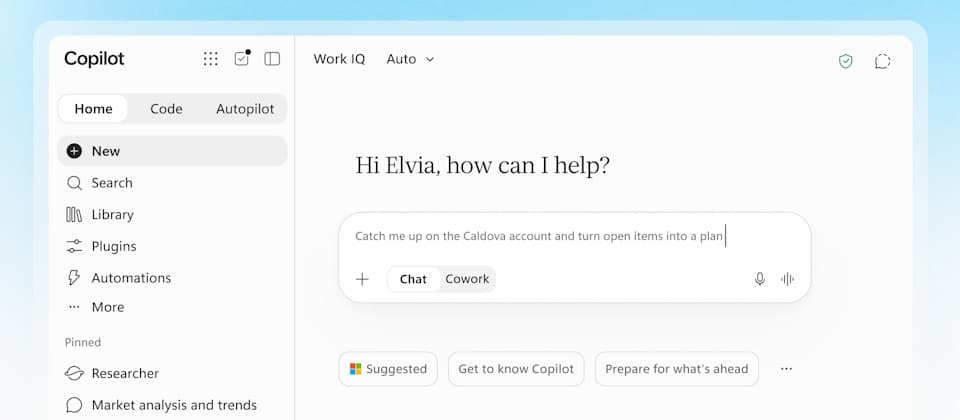960x420 pixels.
Task: Click the ellipsis icon beside More
Action: [x=74, y=307]
